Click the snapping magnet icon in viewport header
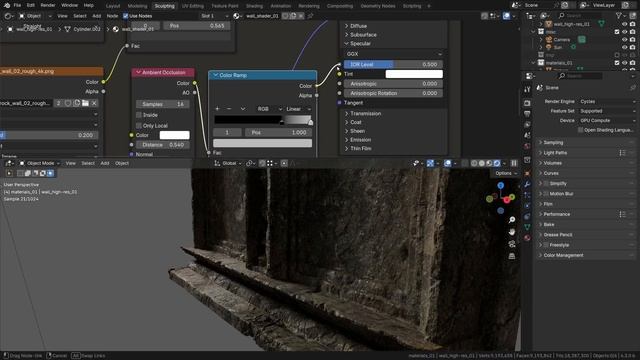640x360 pixels. (262, 163)
